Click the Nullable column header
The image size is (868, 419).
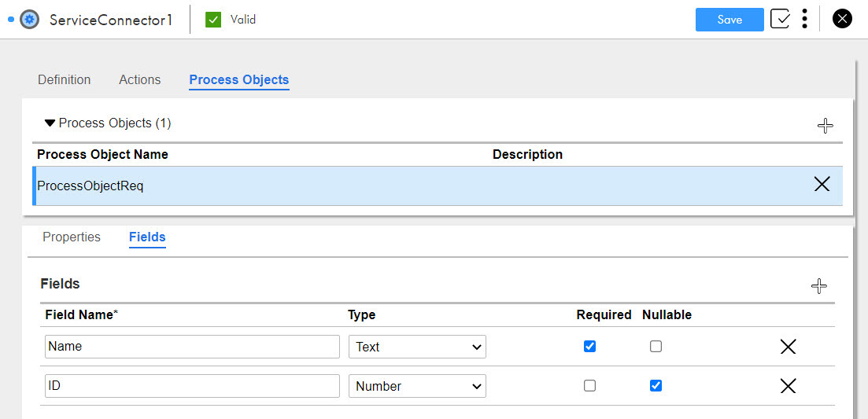pyautogui.click(x=667, y=315)
